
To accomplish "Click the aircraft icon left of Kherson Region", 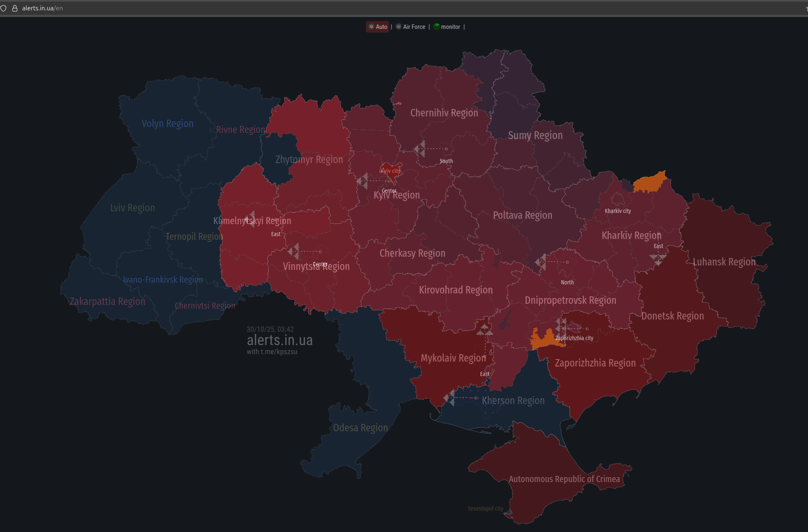I will pos(449,398).
